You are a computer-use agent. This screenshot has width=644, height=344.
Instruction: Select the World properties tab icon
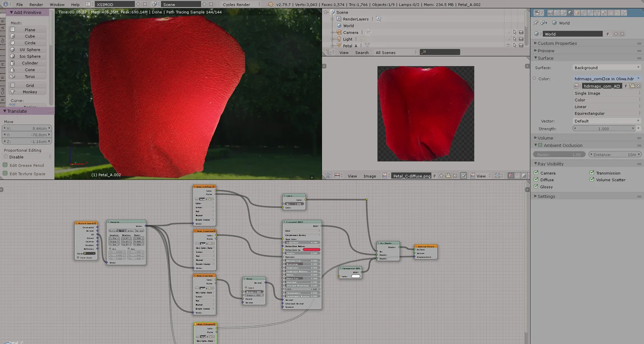tap(570, 13)
